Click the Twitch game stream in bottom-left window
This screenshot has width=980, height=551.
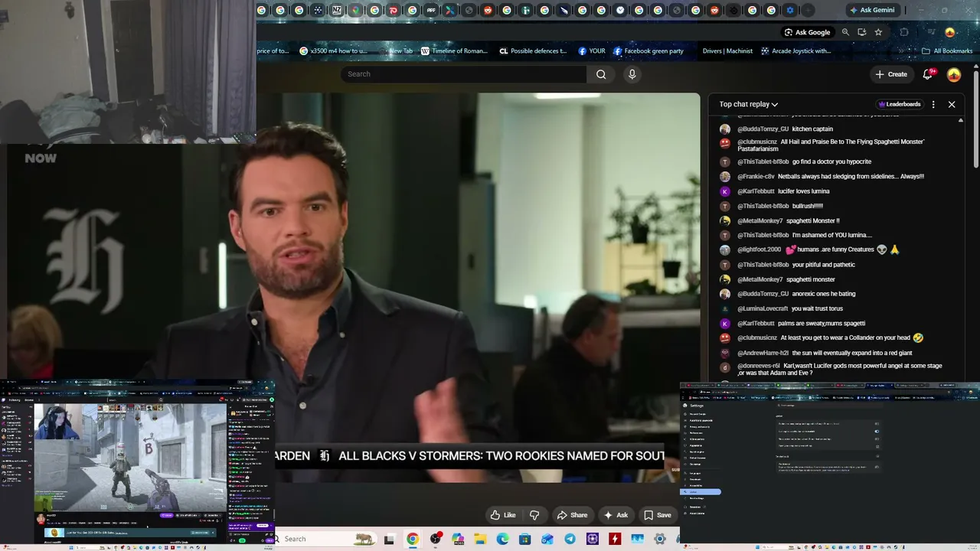point(130,457)
